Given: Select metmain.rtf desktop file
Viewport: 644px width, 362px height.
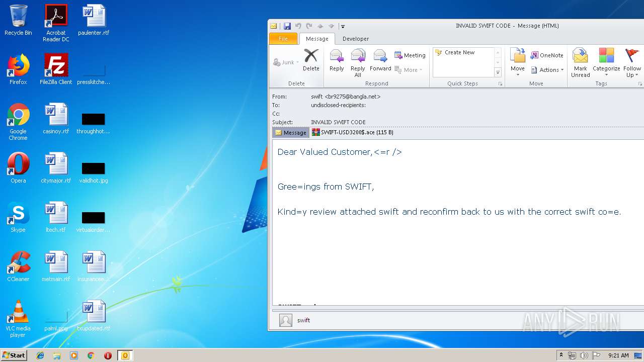Looking at the screenshot, I should (x=56, y=266).
